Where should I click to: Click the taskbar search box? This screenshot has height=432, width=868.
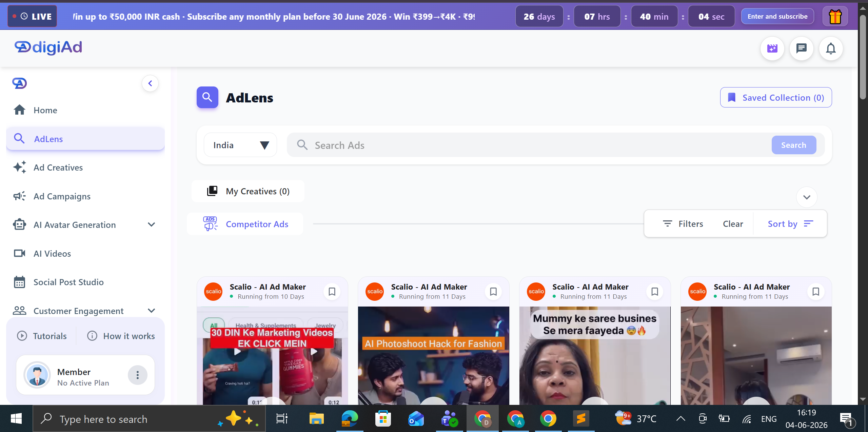pos(149,419)
